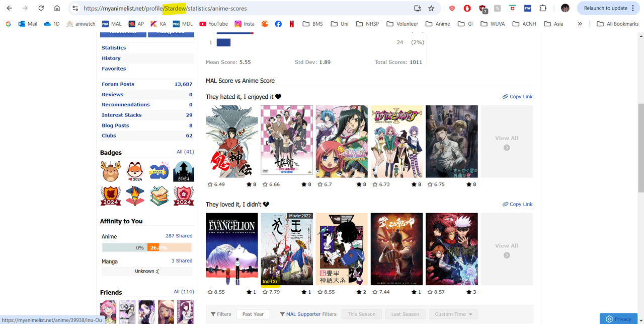Open the torch badge icon
Image resolution: width=644 pixels, height=324 pixels.
tap(135, 196)
